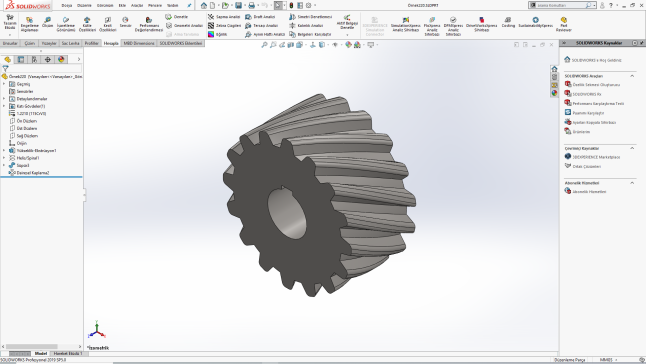Screen dimensions: 646x364
Task: Pin the menu bar with pushpin
Action: (189, 5)
